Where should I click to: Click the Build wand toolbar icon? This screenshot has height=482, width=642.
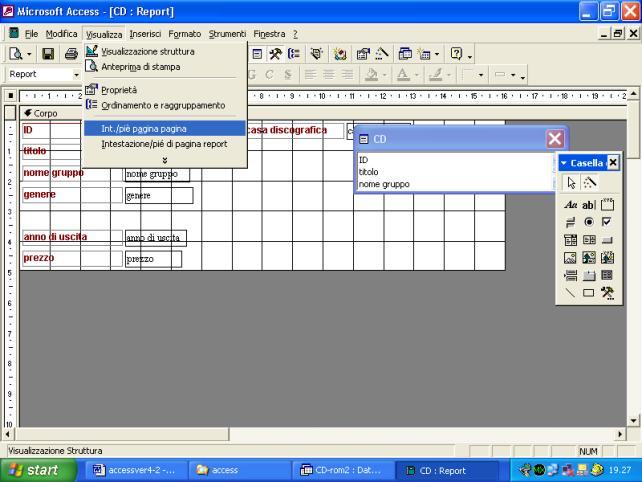[382, 54]
